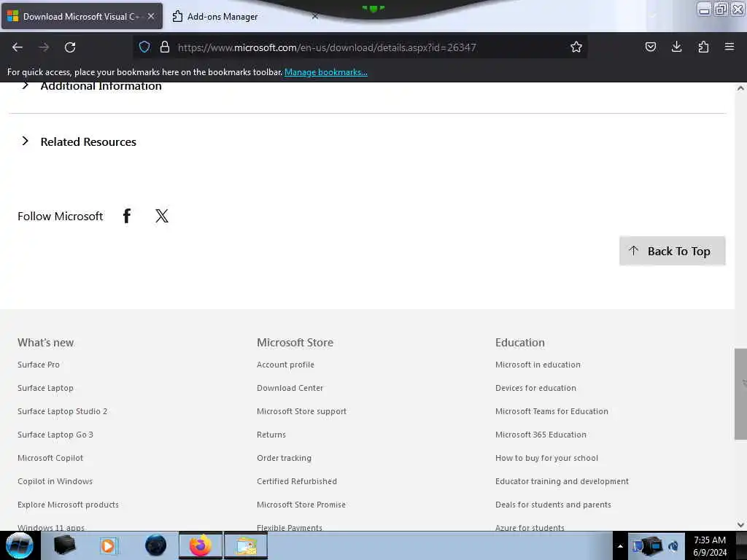The image size is (747, 560).
Task: Launch the media player taskbar icon
Action: [x=108, y=545]
